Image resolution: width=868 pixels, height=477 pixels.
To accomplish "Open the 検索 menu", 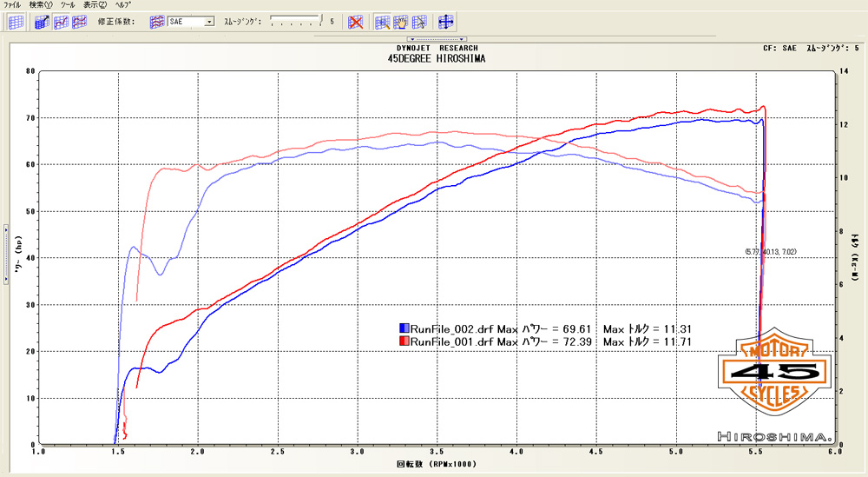I will 40,5.
